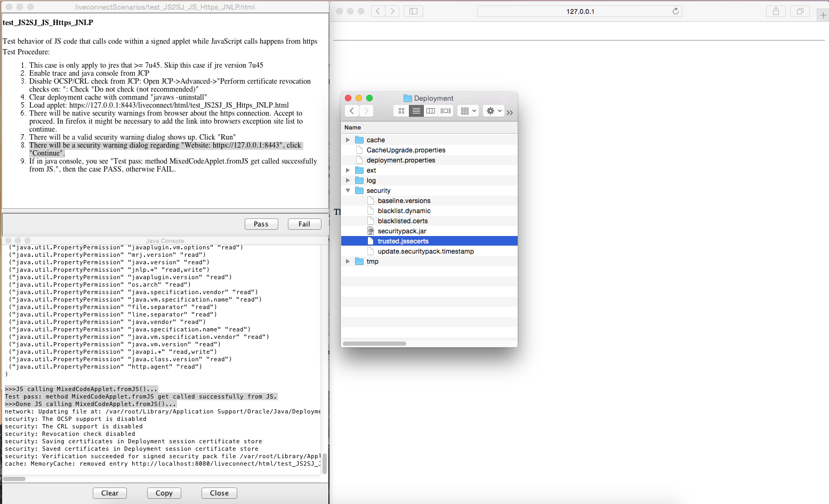Image resolution: width=829 pixels, height=504 pixels.
Task: Show Safari's sidebar
Action: 413,11
